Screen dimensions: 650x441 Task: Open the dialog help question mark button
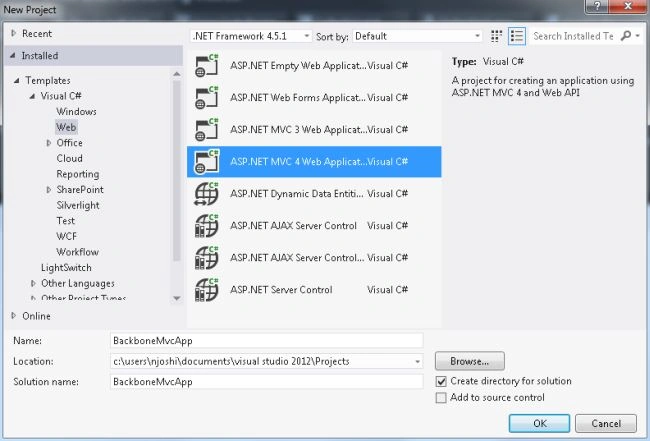click(597, 6)
